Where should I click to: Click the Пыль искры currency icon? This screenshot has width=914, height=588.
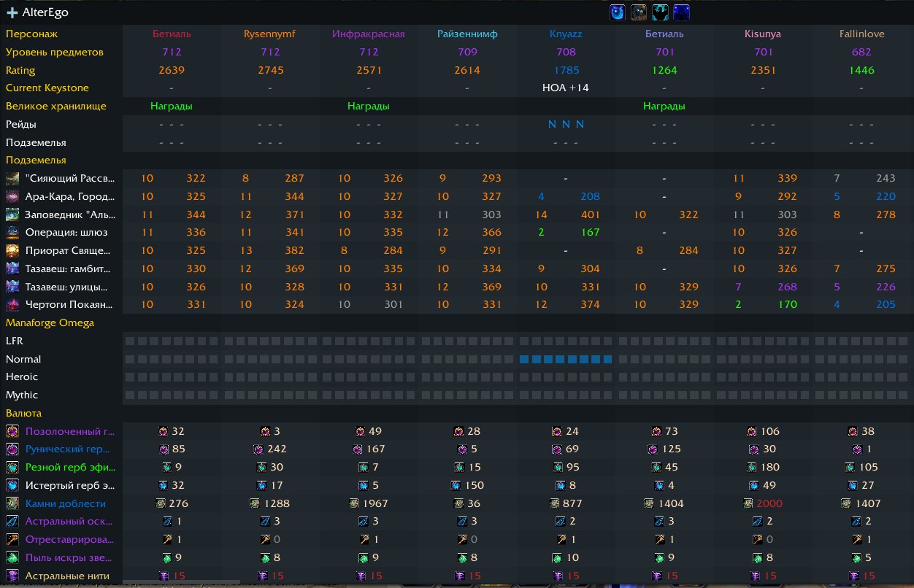[x=12, y=557]
